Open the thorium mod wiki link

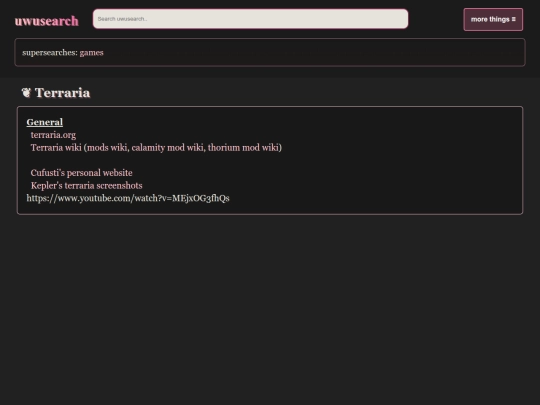pyautogui.click(x=243, y=148)
